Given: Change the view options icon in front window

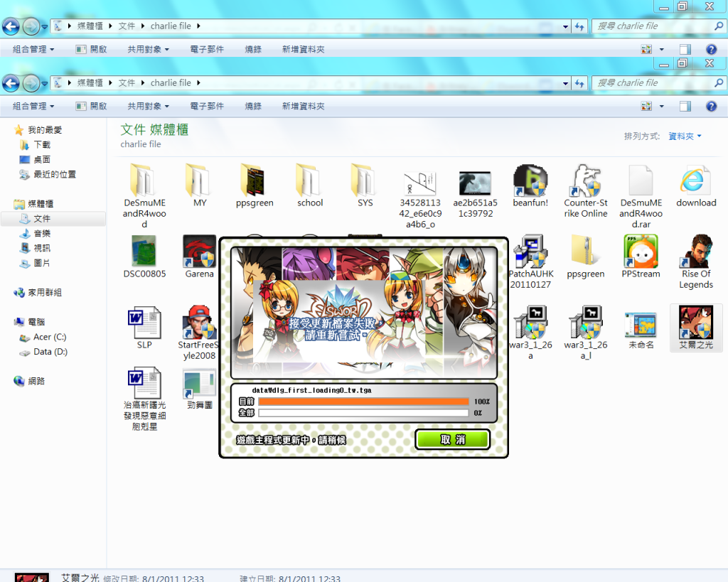Looking at the screenshot, I should click(x=646, y=107).
